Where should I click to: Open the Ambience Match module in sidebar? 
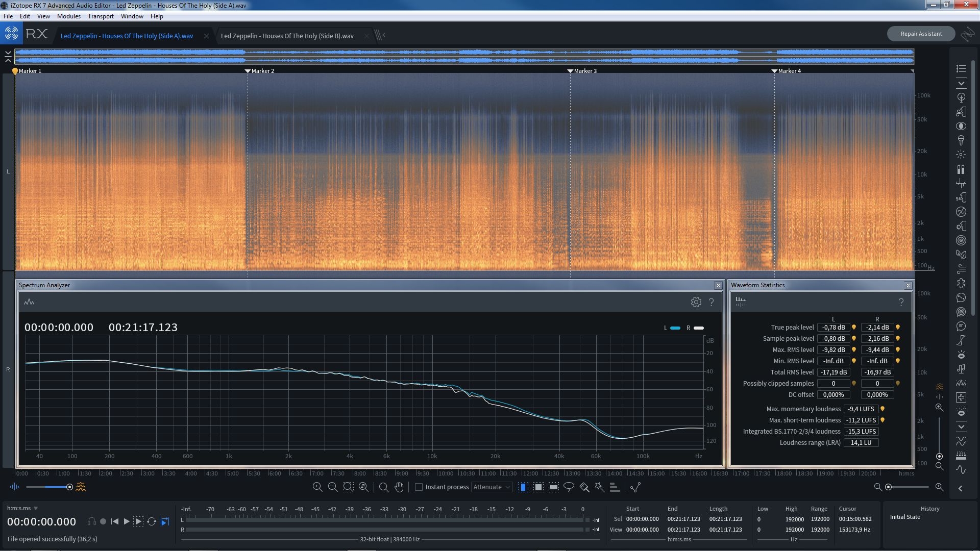pyautogui.click(x=961, y=97)
